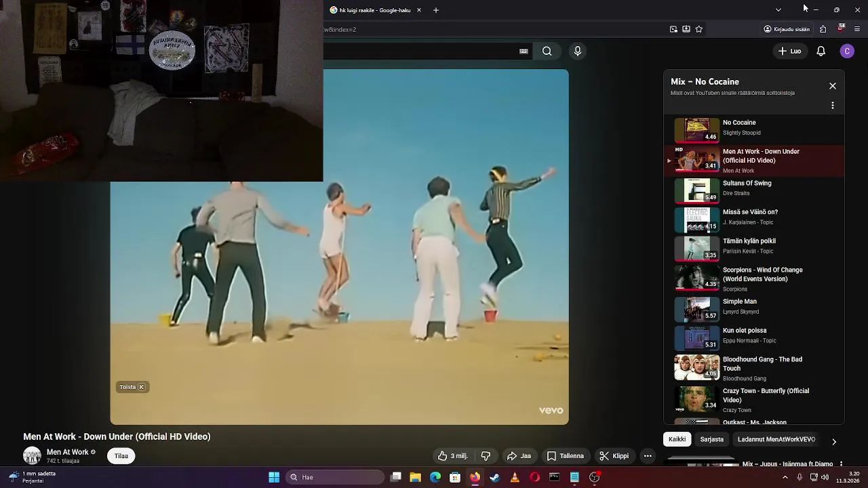
Task: Select Tämän kylän poikii track
Action: 754,249
